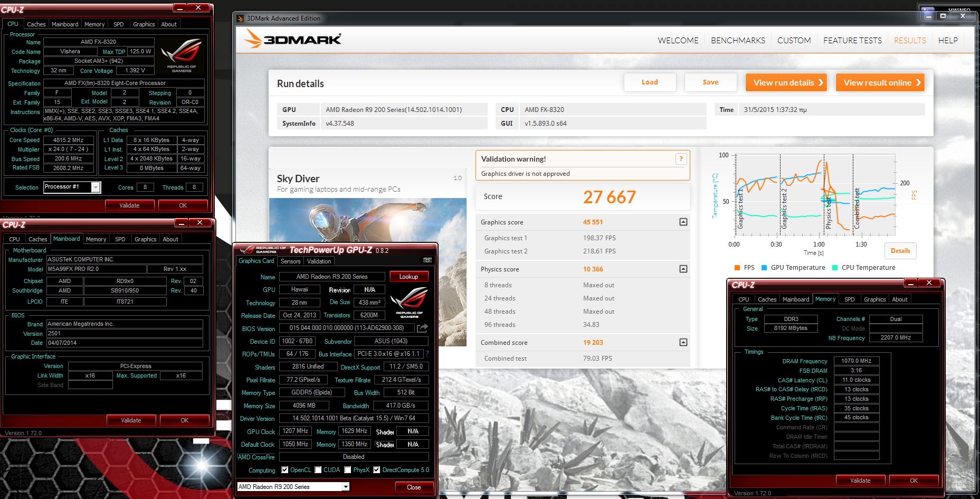Switch to the Sensors tab in GPU-Z
The image size is (980, 499).
(290, 261)
